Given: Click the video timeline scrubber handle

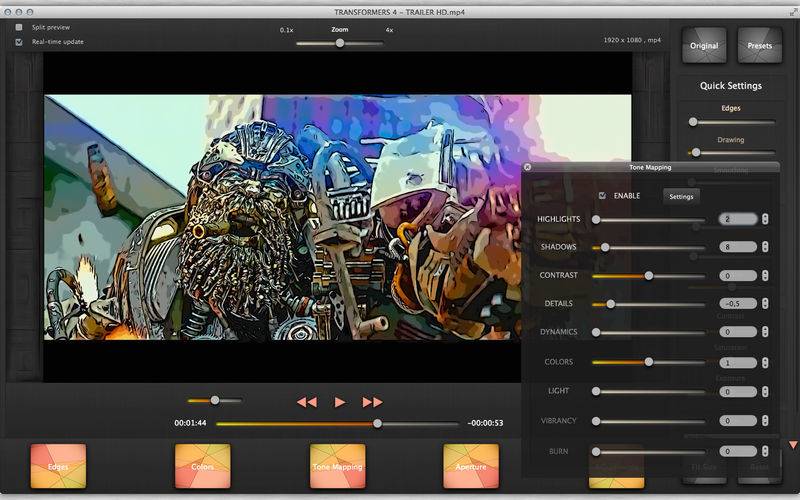Looking at the screenshot, I should (x=377, y=423).
